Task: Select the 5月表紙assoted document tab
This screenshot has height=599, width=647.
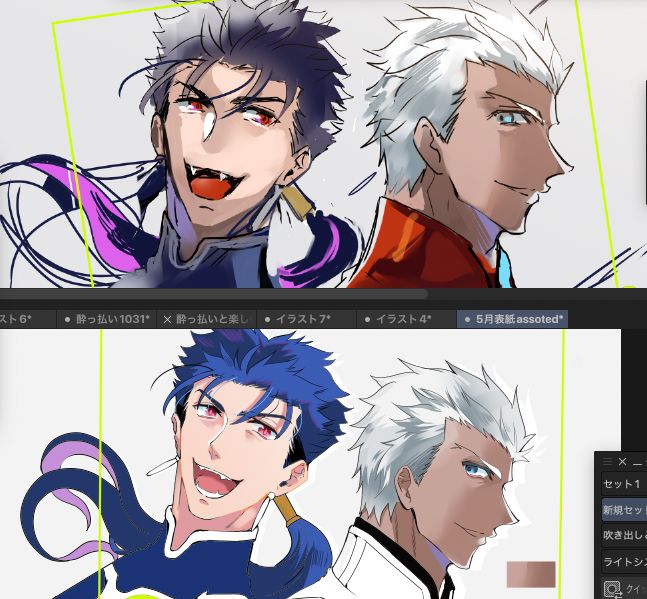Action: pyautogui.click(x=512, y=319)
